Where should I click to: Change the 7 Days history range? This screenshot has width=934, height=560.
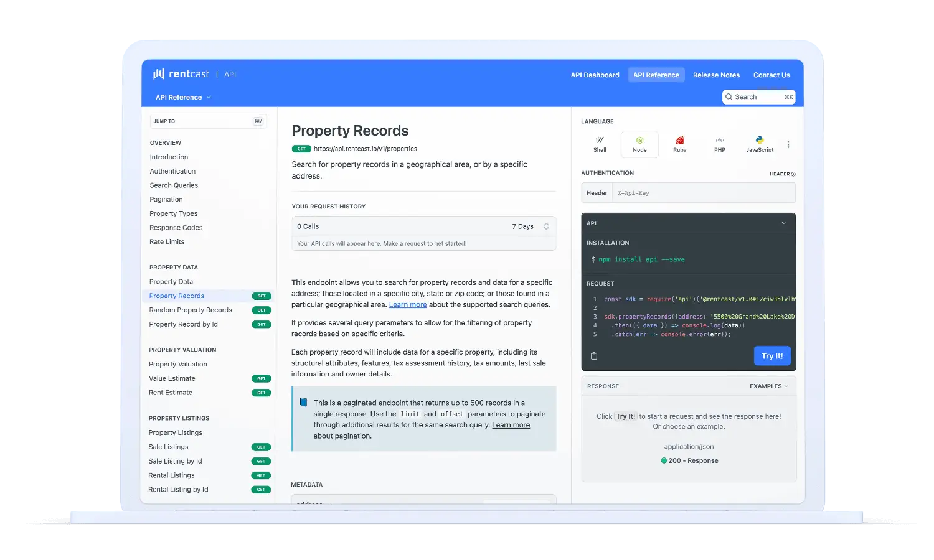531,226
